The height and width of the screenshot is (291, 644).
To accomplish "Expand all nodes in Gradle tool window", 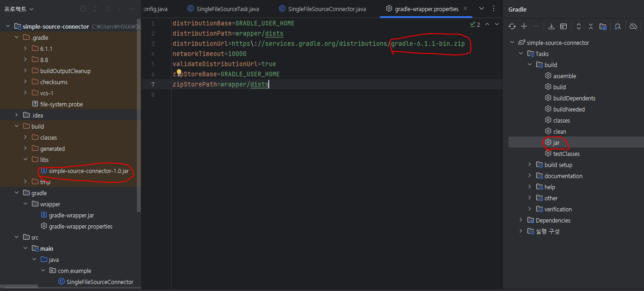I will (x=578, y=26).
